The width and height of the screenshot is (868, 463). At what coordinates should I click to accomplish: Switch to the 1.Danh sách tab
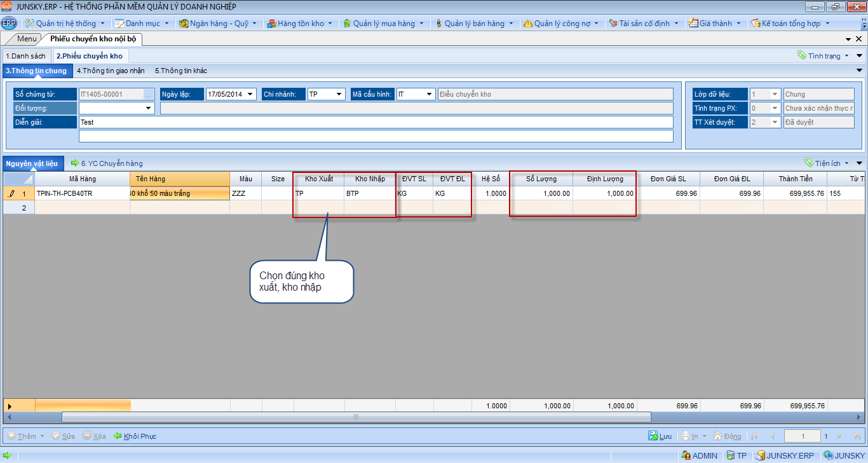coord(25,56)
